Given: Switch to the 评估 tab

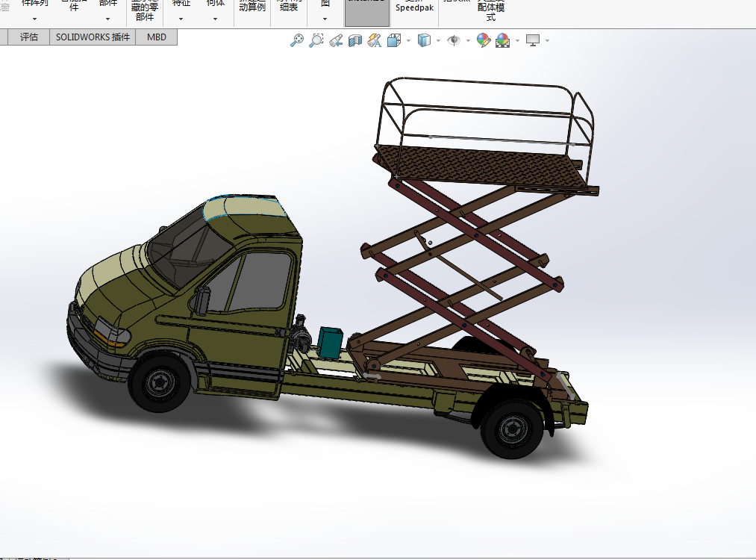Looking at the screenshot, I should 29,37.
